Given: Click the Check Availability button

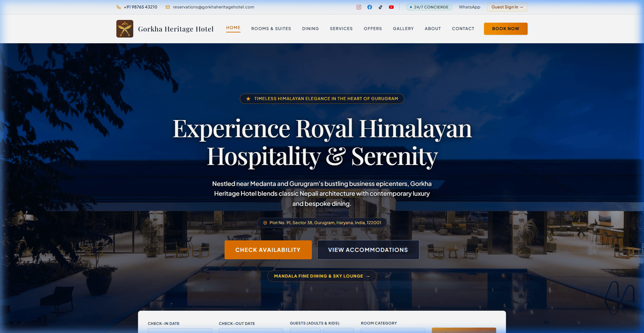Looking at the screenshot, I should pyautogui.click(x=268, y=250).
